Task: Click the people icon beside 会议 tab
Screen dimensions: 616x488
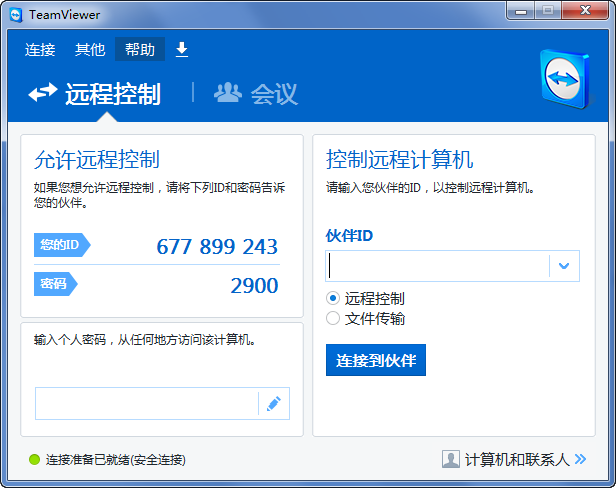Action: tap(228, 93)
